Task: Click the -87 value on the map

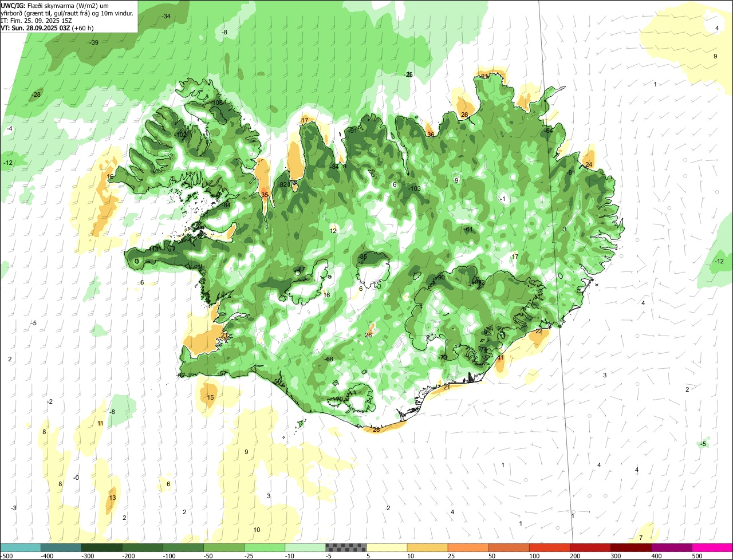Action: 301,269
